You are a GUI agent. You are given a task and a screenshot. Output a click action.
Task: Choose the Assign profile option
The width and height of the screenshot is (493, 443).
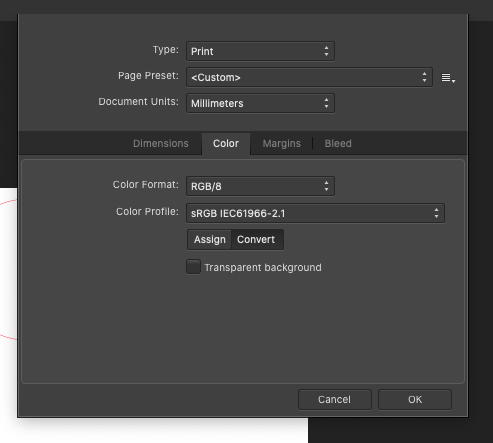point(210,240)
